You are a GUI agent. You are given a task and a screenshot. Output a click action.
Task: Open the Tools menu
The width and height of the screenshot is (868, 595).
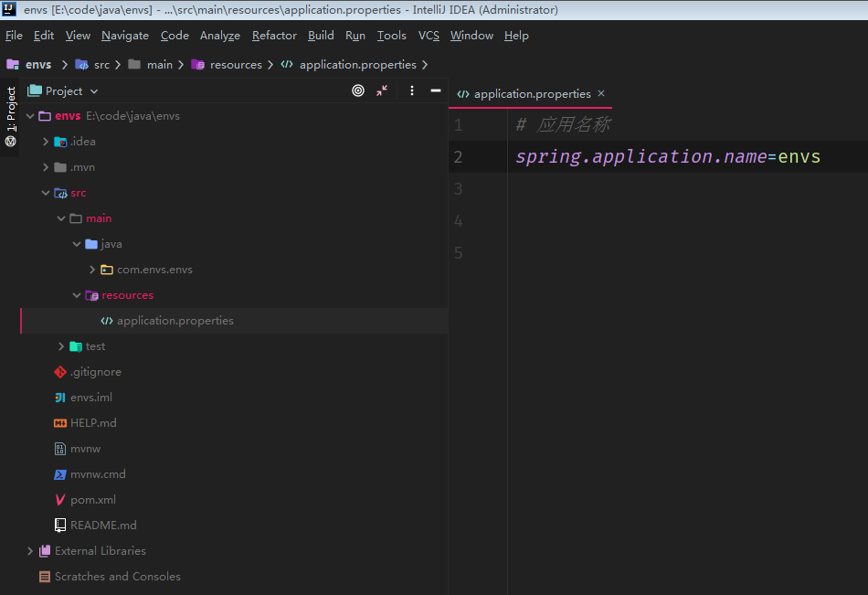pos(391,36)
